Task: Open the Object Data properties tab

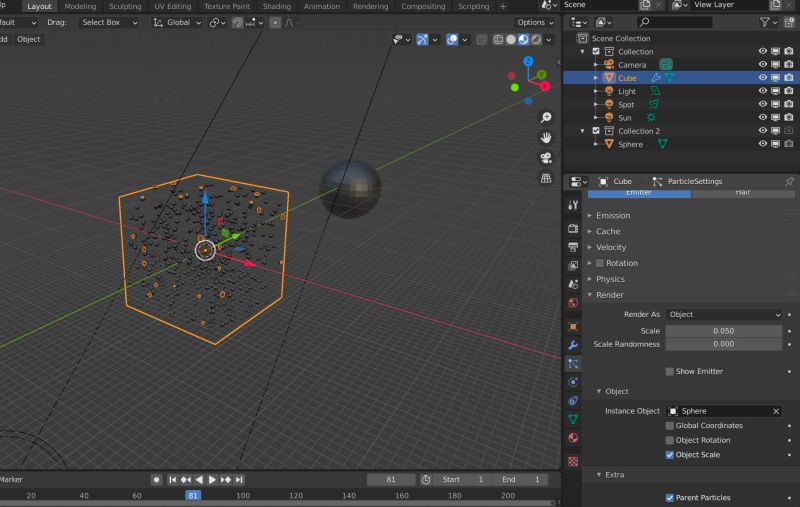Action: click(573, 419)
